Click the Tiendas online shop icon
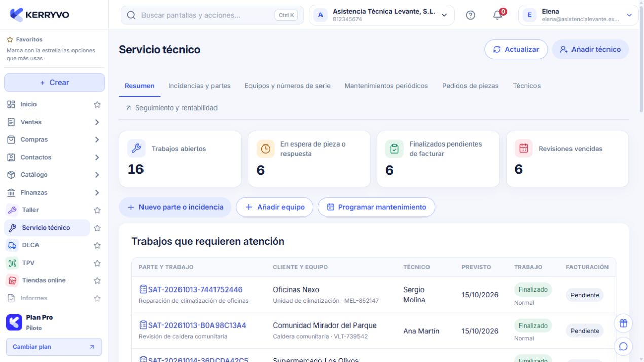Viewport: 644px width, 362px height. (12, 280)
